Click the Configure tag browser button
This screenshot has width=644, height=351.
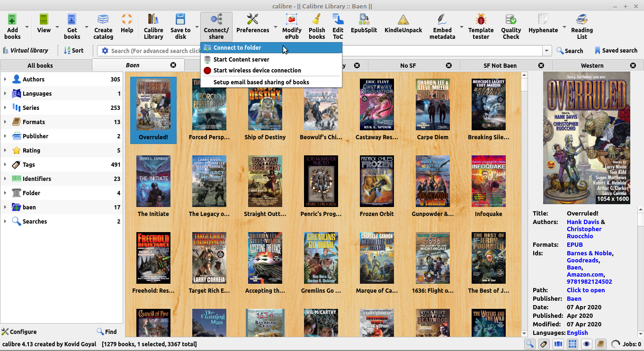(19, 332)
